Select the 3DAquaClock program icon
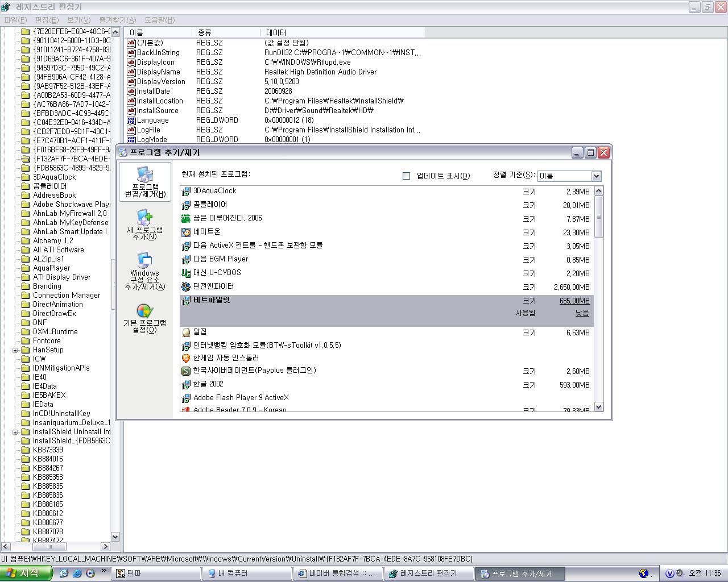The image size is (728, 582). click(x=186, y=192)
